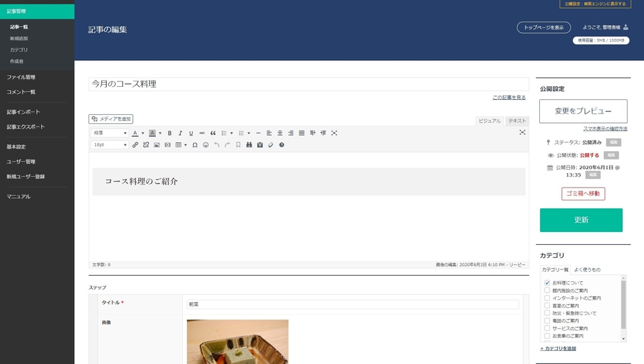Insert embedded media via toolbar icon

tap(168, 145)
